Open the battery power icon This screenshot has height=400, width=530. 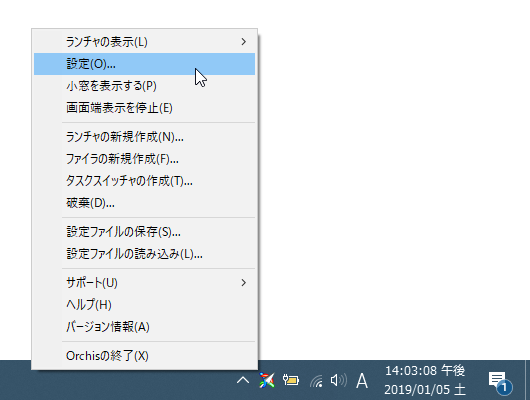(x=291, y=380)
